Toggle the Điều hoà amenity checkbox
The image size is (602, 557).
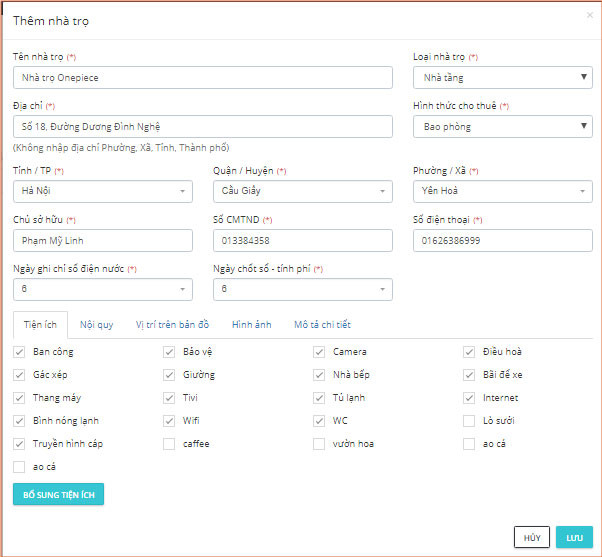(469, 352)
